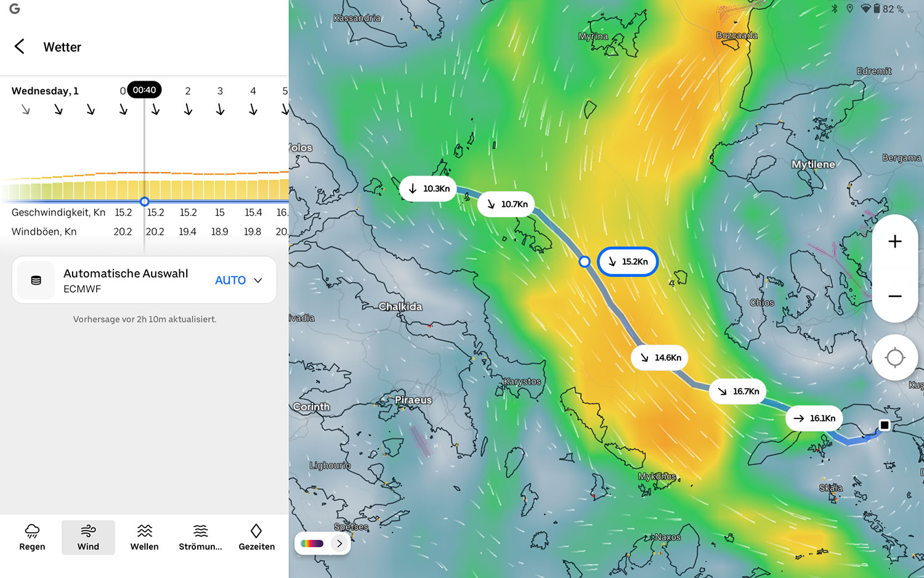Click the black route destination marker

[x=885, y=425]
